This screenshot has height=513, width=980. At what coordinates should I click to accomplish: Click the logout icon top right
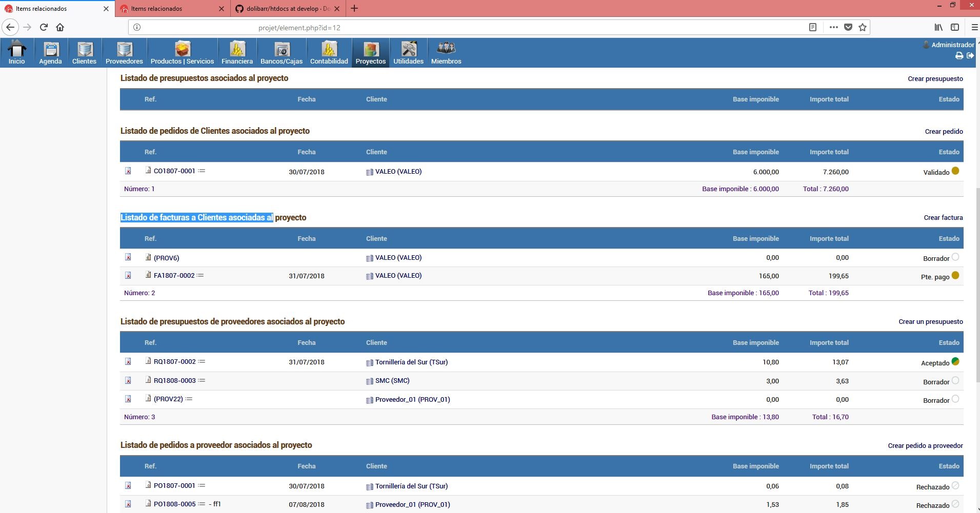[970, 55]
